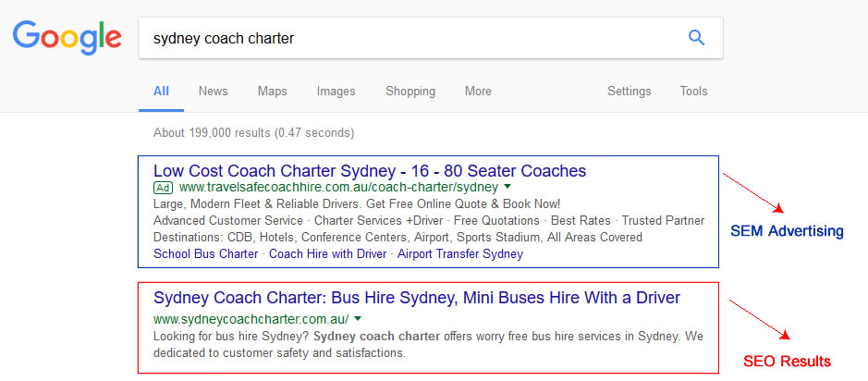Viewport: 868px width, 381px height.
Task: Expand the travelsafecoachhire URL dropdown arrow
Action: click(x=508, y=187)
